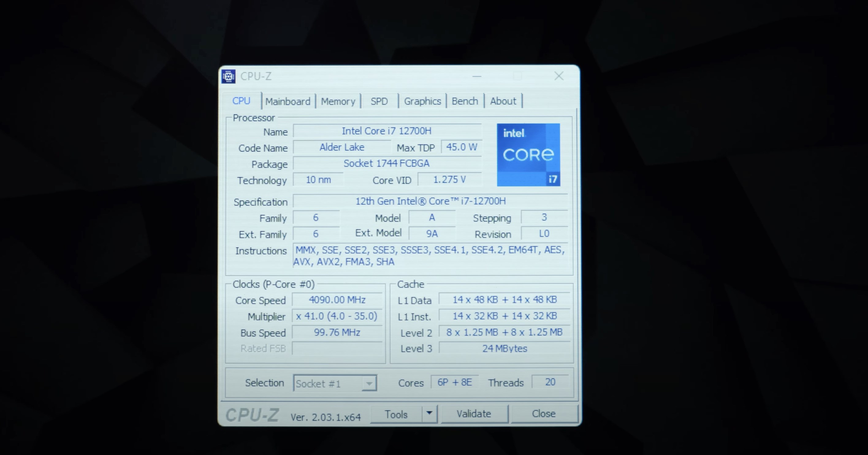868x455 pixels.
Task: Click the Max TDP value 45.0 W
Action: point(461,147)
